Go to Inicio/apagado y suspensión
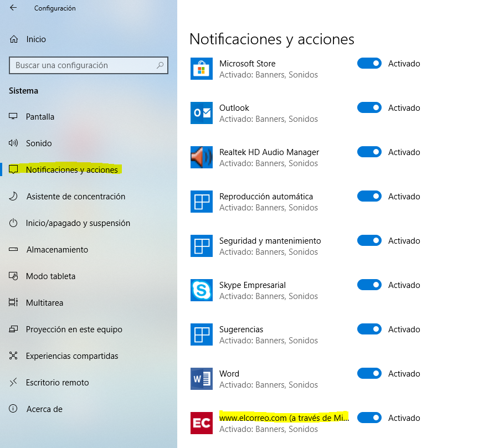 click(78, 223)
